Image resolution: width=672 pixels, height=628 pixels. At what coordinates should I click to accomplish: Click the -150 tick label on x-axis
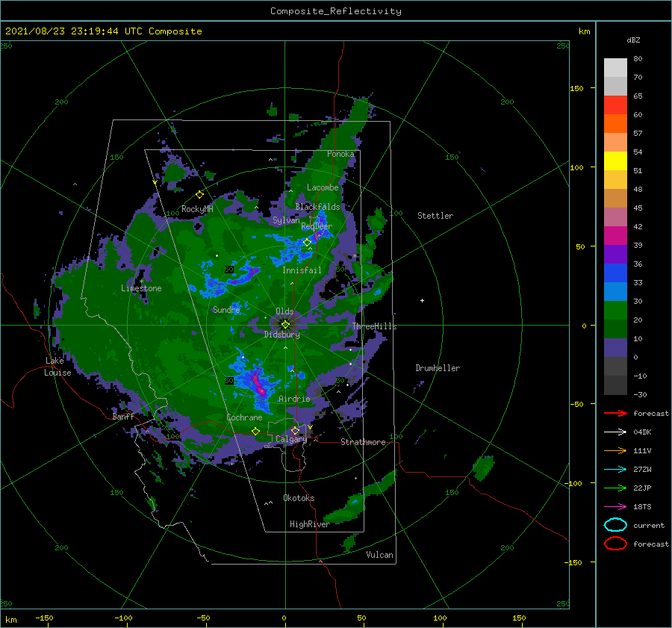point(45,618)
